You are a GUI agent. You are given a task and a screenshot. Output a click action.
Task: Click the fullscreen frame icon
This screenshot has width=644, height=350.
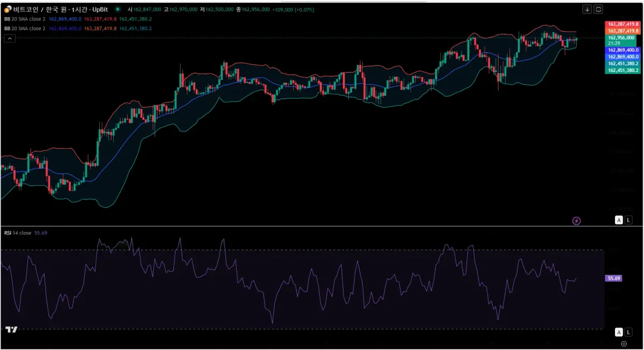[x=598, y=9]
